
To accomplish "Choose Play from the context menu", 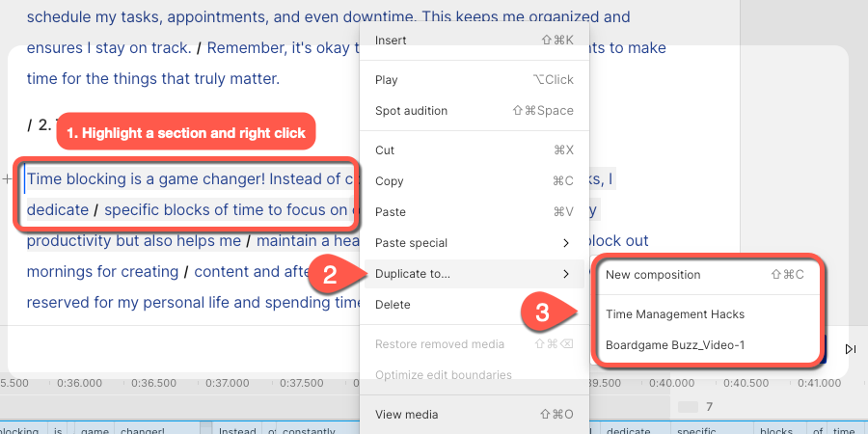I will (x=474, y=80).
